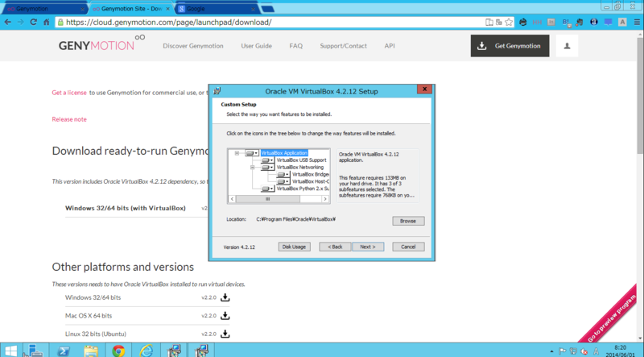Switch to the Google tab
The width and height of the screenshot is (644, 357).
click(x=217, y=9)
